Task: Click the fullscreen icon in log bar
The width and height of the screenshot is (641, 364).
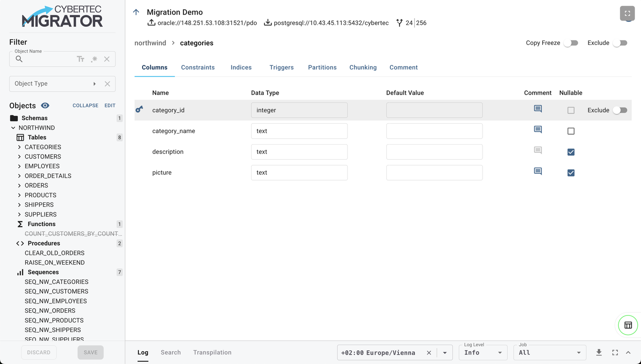Action: 615,352
